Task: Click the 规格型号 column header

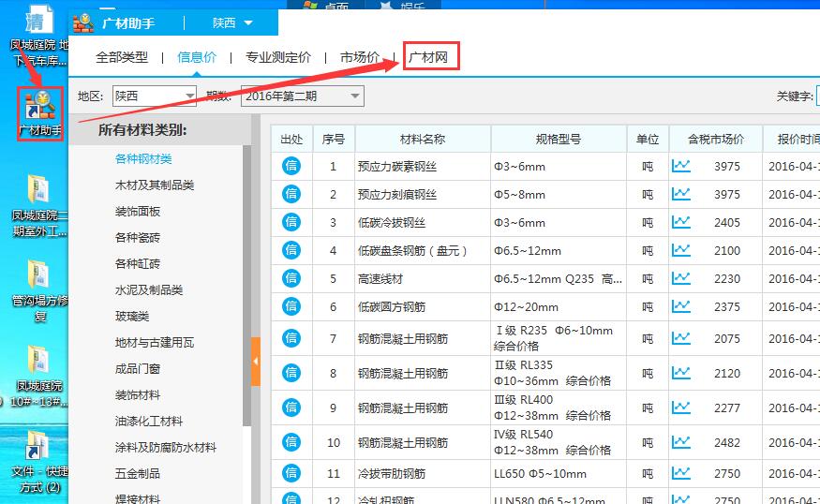Action: click(559, 139)
